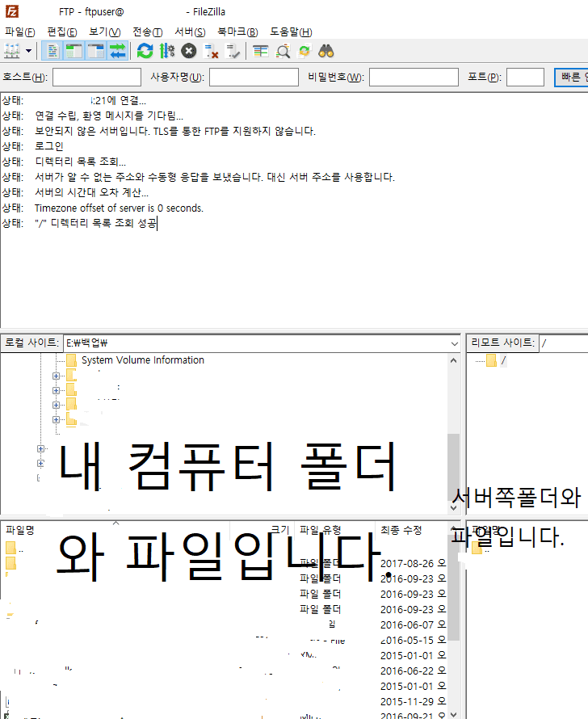Select the row dated 2015-11-29

tap(224, 701)
